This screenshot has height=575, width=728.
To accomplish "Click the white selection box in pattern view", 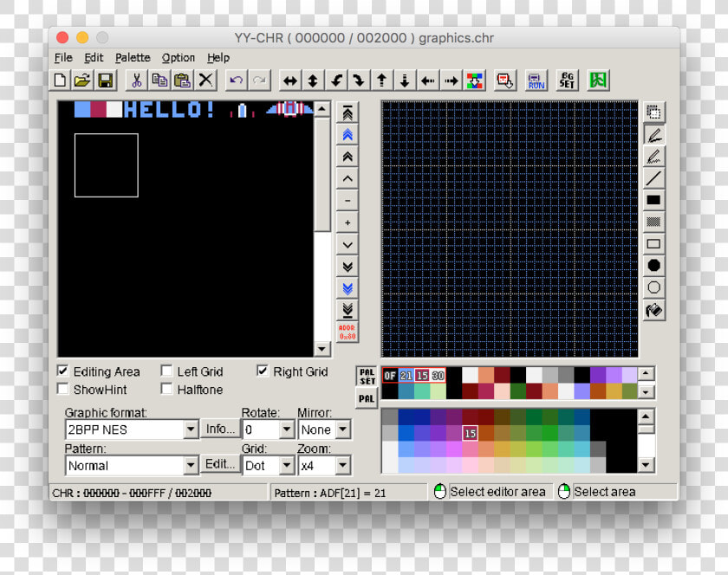I will pos(107,165).
